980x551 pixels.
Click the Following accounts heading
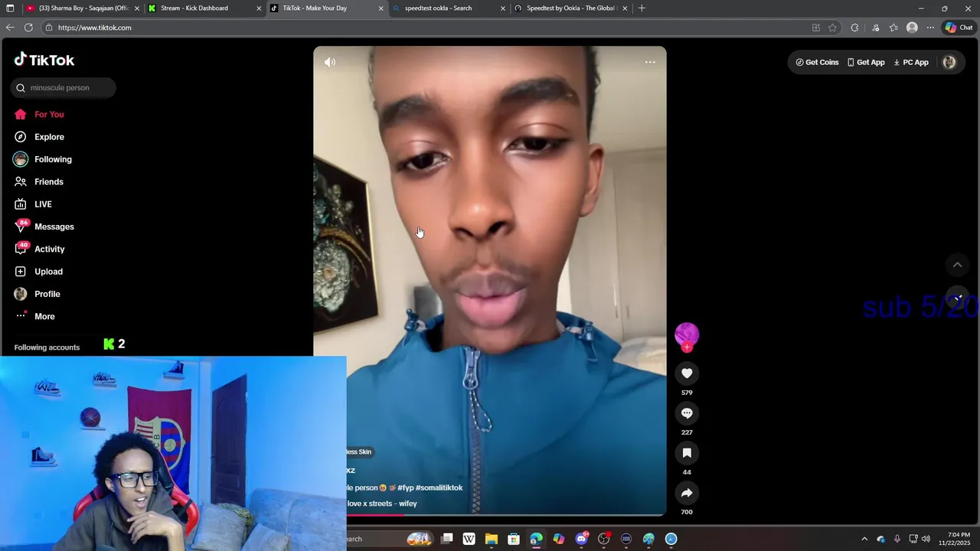pos(47,347)
